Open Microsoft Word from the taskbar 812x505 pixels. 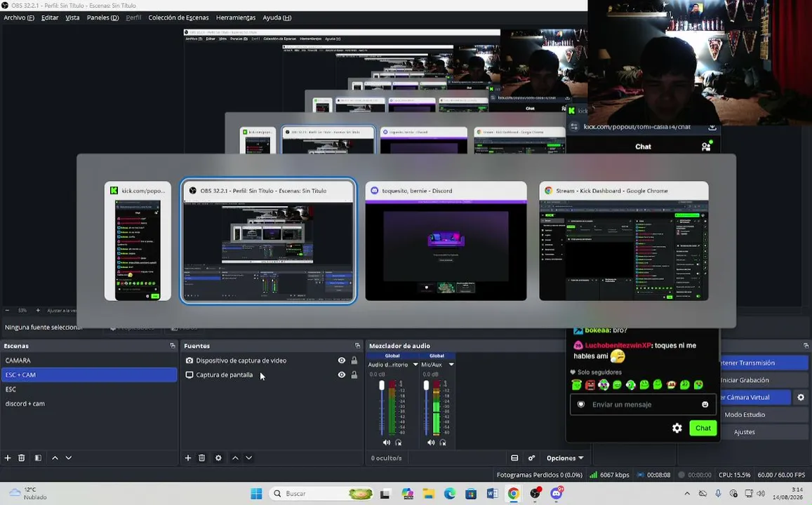(492, 494)
